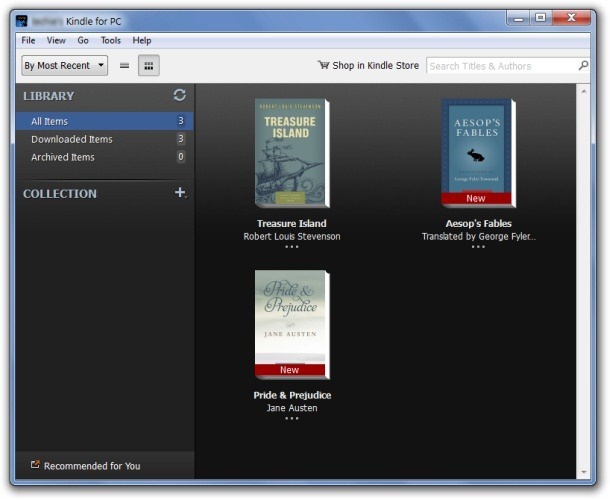610x500 pixels.
Task: Open the View menu
Action: click(56, 40)
